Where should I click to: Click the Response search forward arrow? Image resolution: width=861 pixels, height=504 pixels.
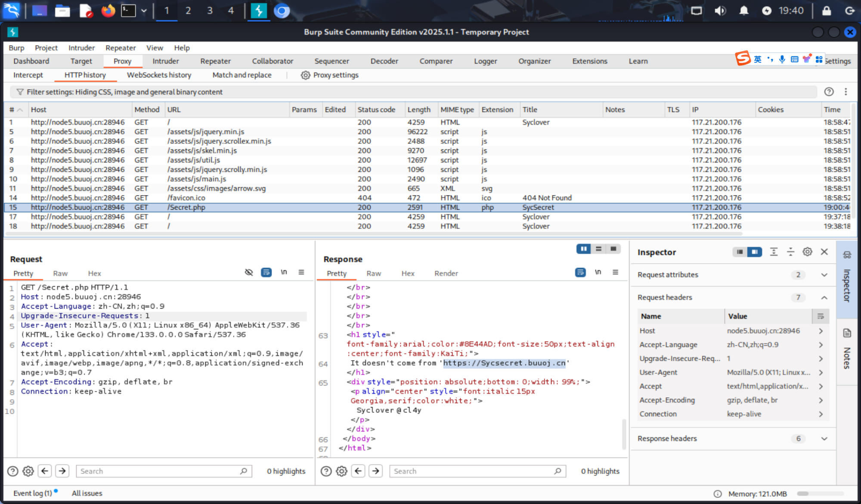(376, 471)
